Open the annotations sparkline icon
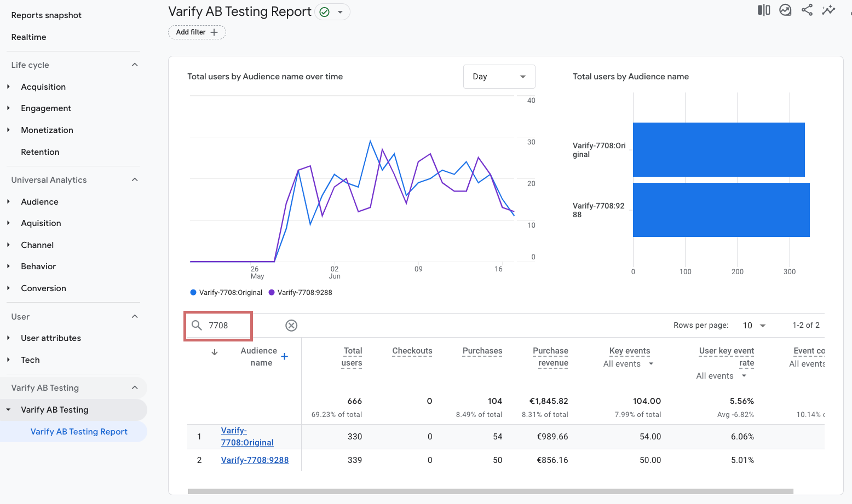Viewport: 852px width, 504px height. point(828,10)
